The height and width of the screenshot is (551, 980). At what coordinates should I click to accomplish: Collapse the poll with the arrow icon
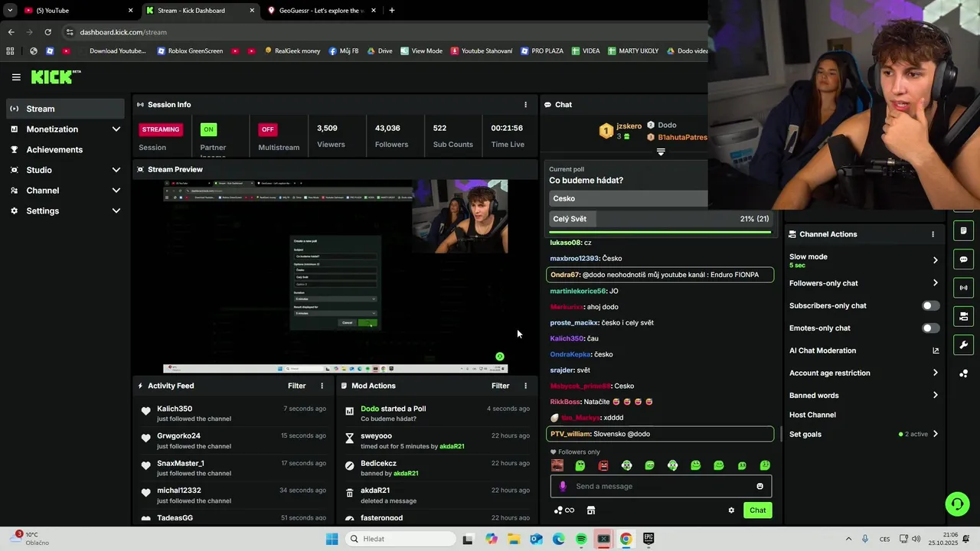click(661, 152)
